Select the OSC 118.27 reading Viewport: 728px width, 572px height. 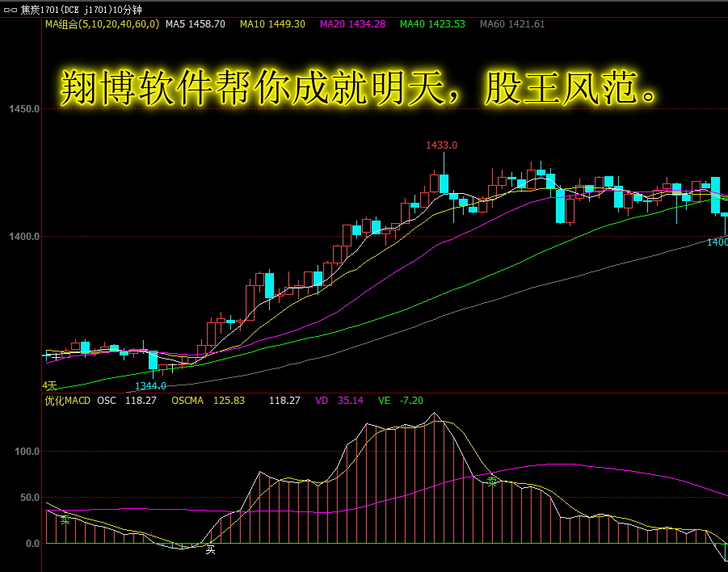tap(127, 401)
